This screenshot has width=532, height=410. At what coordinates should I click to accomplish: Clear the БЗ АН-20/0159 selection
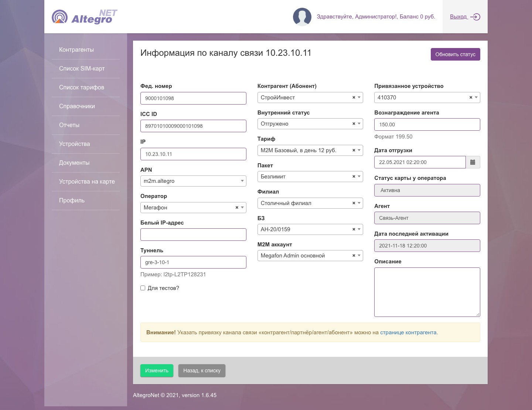pyautogui.click(x=354, y=229)
